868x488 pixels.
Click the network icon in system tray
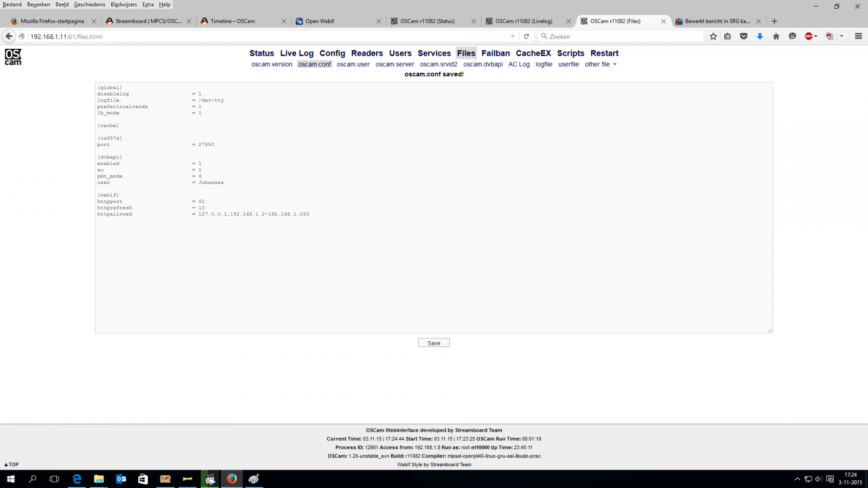click(808, 479)
